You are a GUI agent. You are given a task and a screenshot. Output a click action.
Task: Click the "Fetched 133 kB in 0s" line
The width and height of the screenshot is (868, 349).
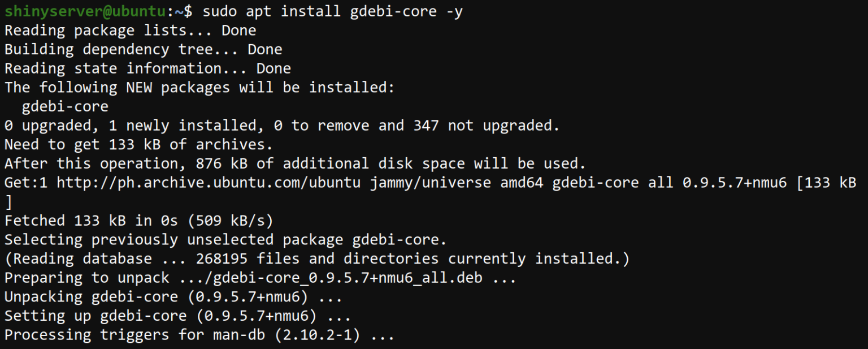click(x=138, y=221)
